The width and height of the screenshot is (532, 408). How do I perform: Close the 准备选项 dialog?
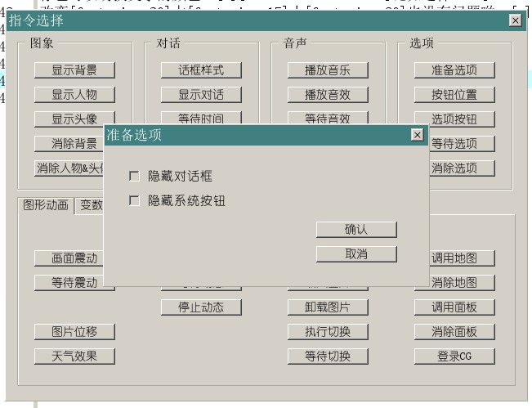pos(418,135)
